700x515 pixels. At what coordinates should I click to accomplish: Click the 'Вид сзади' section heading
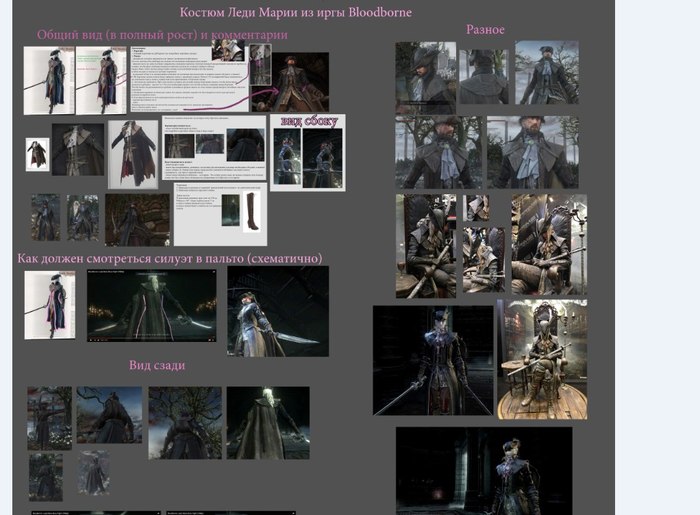[156, 365]
